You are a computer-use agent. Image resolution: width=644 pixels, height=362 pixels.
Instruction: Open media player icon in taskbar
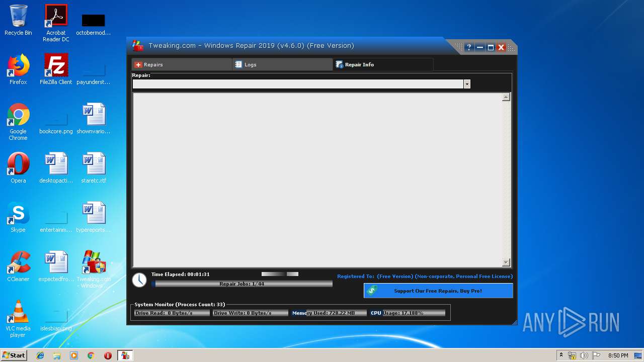point(74,355)
